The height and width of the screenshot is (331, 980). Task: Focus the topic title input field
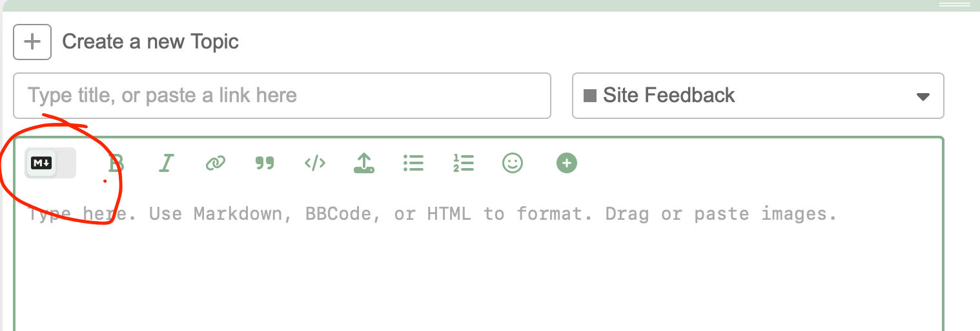click(282, 96)
